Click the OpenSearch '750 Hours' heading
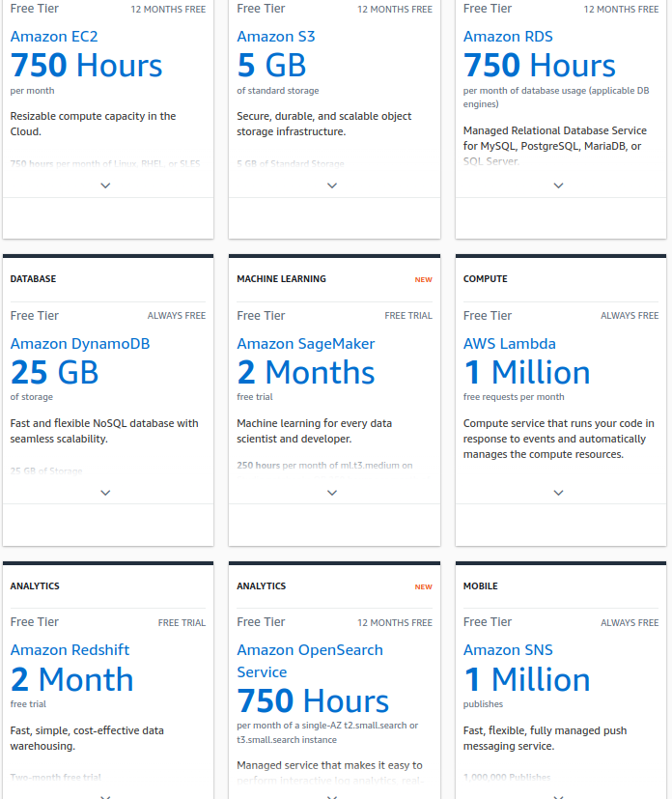Image resolution: width=672 pixels, height=799 pixels. pos(313,700)
